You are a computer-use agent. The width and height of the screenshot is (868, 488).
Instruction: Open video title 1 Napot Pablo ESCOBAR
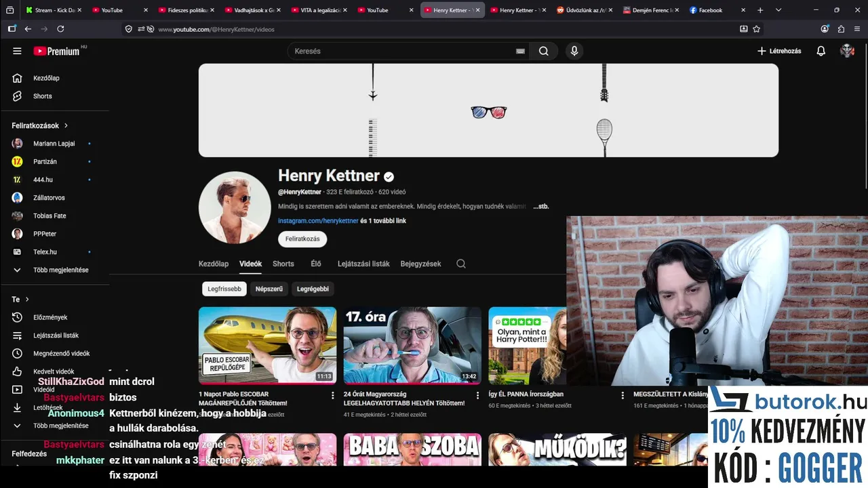point(243,399)
